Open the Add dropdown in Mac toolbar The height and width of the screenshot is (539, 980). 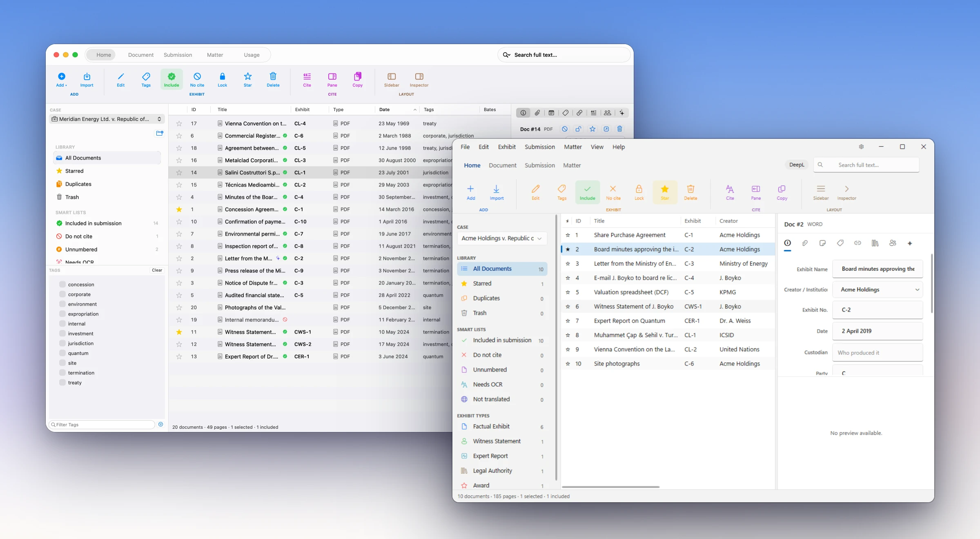pyautogui.click(x=62, y=80)
